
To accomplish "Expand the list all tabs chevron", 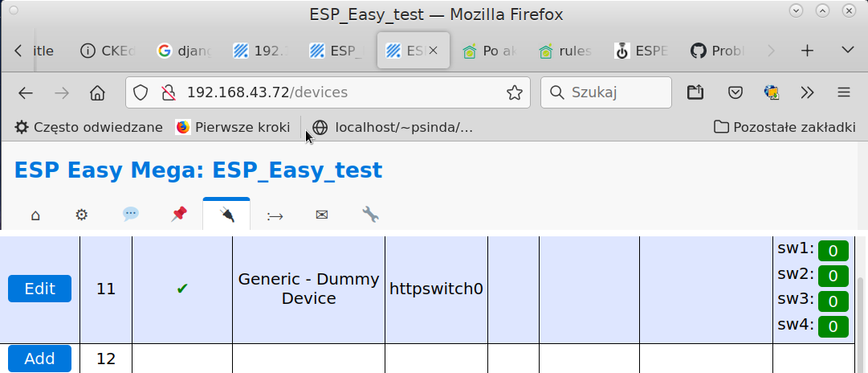I will pyautogui.click(x=847, y=51).
